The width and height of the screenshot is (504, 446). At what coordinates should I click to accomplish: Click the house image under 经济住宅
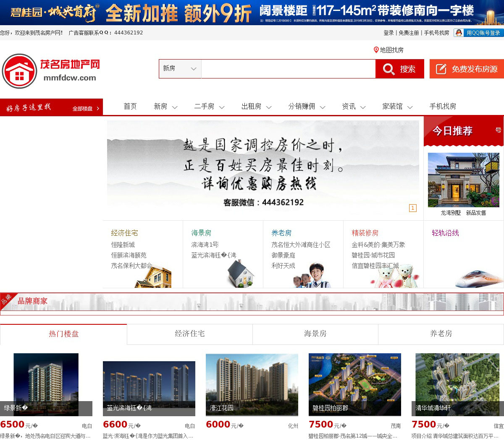point(153,277)
